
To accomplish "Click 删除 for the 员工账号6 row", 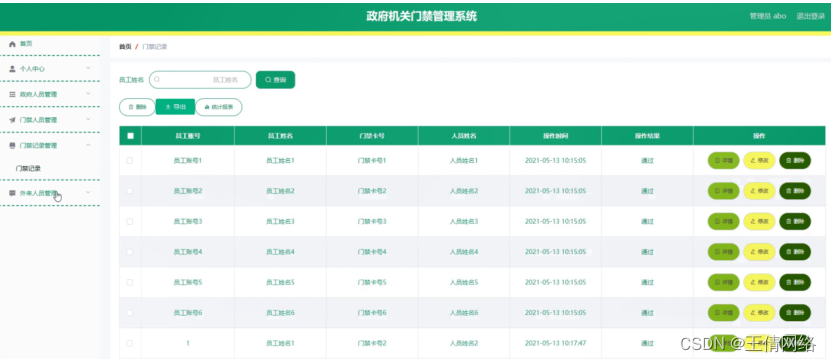I will click(x=795, y=313).
